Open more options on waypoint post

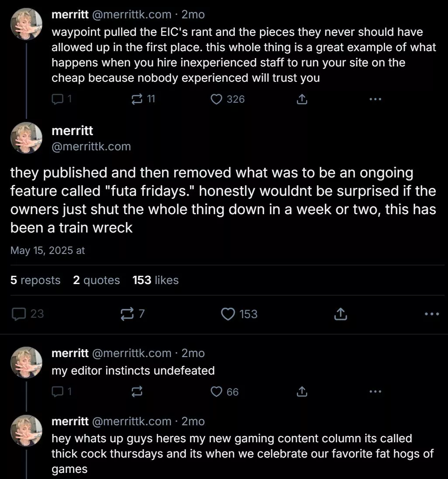click(x=375, y=99)
